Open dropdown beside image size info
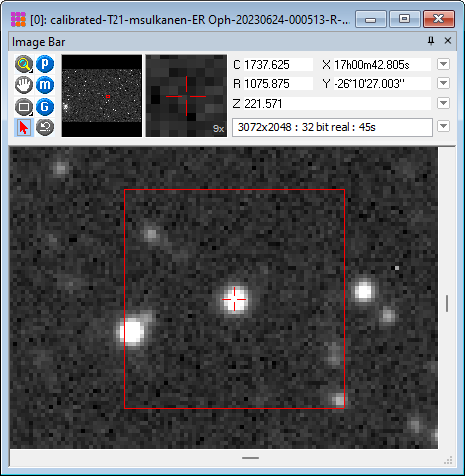Screen dimensions: 465x476 click(444, 126)
